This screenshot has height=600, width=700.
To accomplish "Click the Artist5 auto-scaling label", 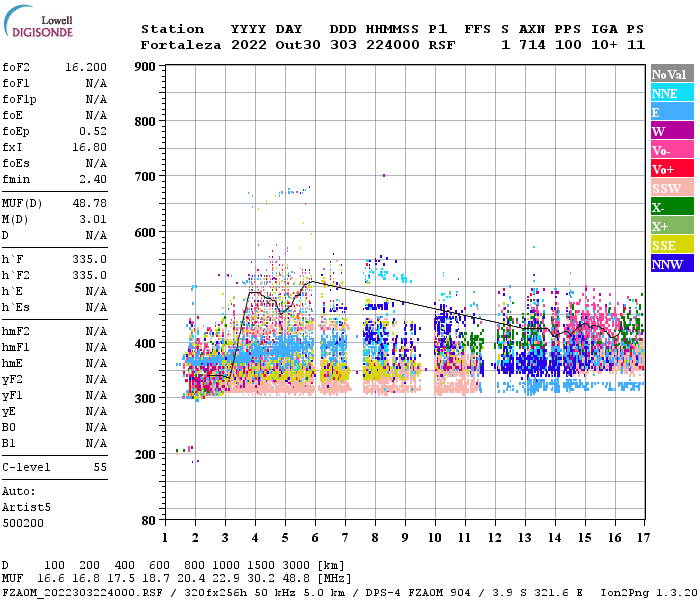I will pos(26,508).
